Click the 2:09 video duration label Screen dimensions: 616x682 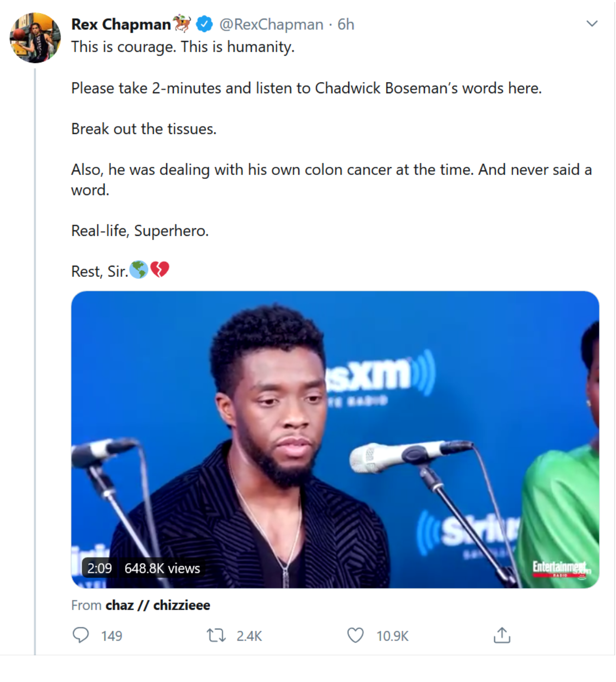(99, 568)
